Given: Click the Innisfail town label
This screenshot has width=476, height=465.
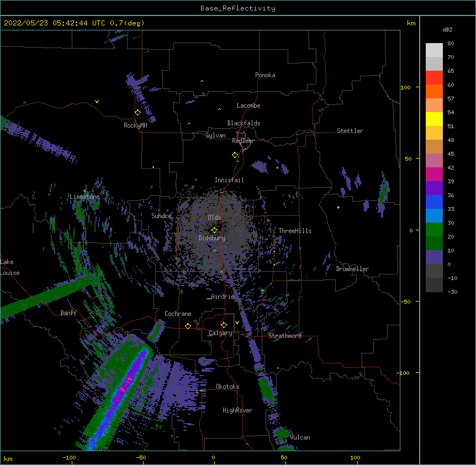Looking at the screenshot, I should pos(229,180).
